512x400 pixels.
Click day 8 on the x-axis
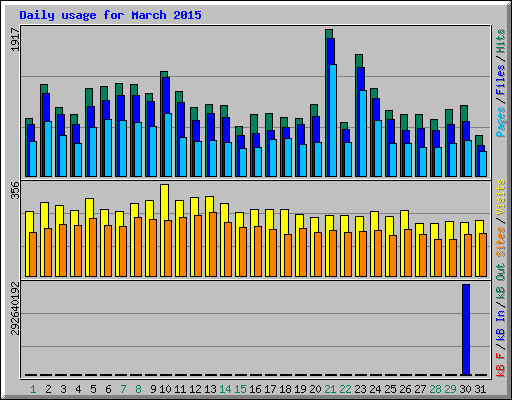tap(138, 389)
